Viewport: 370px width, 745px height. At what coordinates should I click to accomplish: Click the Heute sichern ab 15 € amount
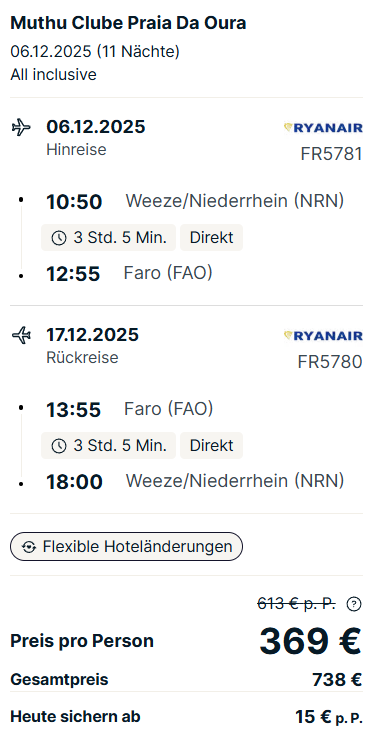pos(329,717)
